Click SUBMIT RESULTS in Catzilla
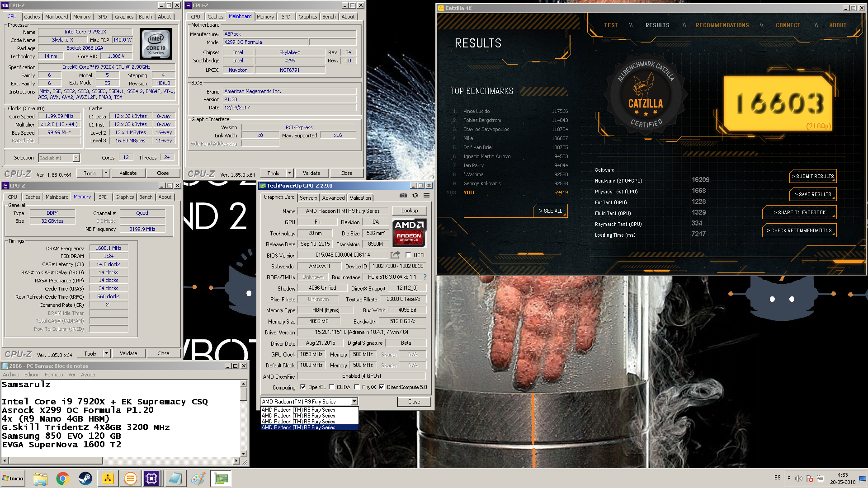Image resolution: width=868 pixels, height=488 pixels. click(x=813, y=176)
